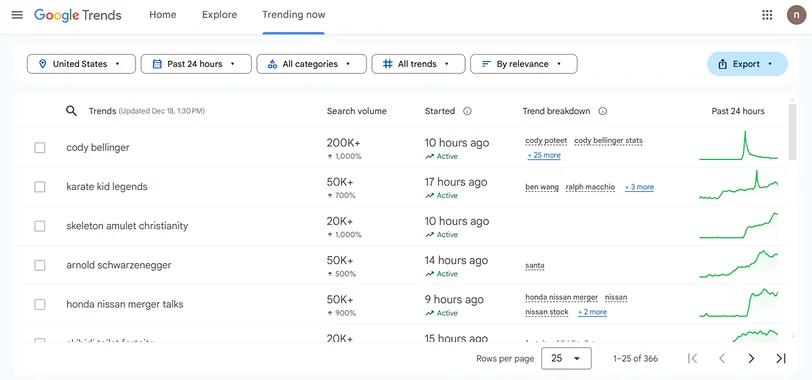Viewport: 812px width, 380px height.
Task: Open the nissan breakdown link
Action: click(616, 298)
